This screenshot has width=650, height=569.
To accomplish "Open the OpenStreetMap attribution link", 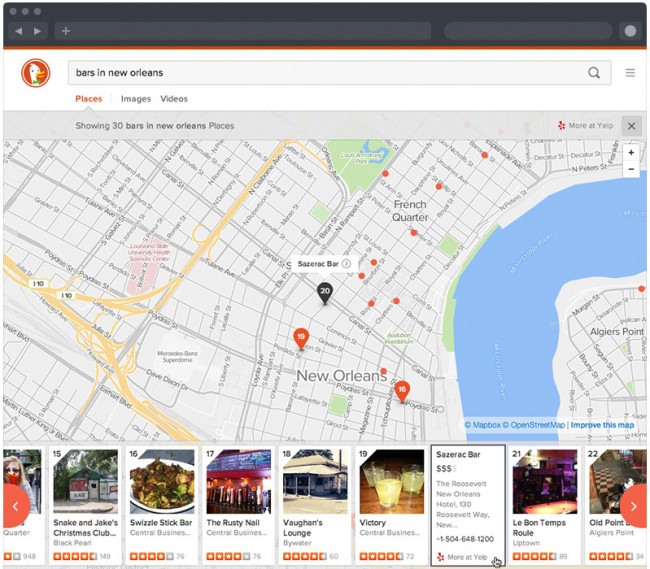I will tap(534, 425).
